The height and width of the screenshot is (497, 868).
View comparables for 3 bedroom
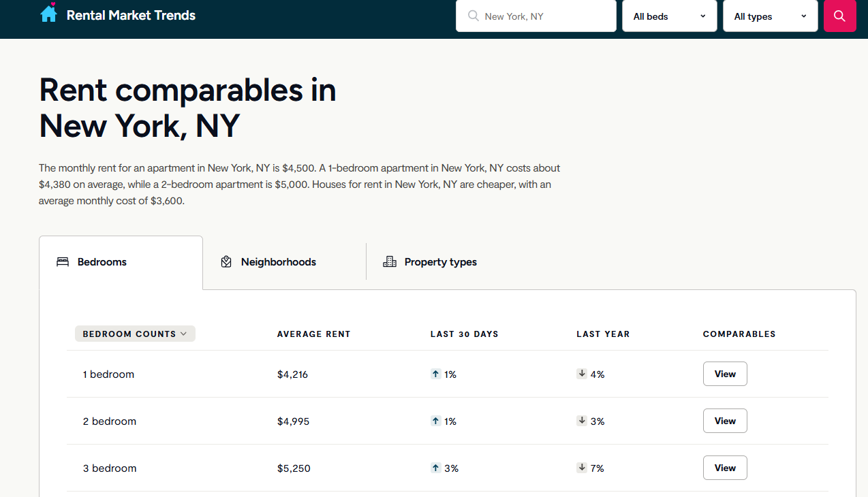pos(725,468)
